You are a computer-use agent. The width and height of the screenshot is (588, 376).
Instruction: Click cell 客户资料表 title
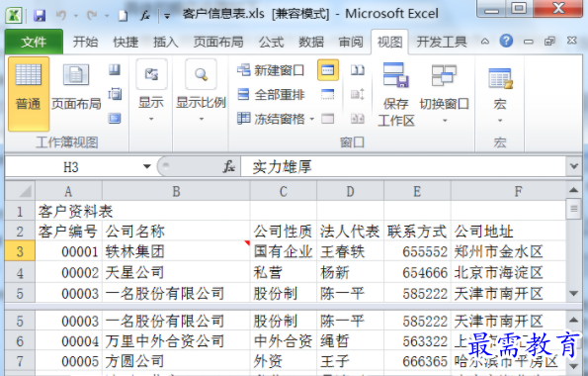75,211
